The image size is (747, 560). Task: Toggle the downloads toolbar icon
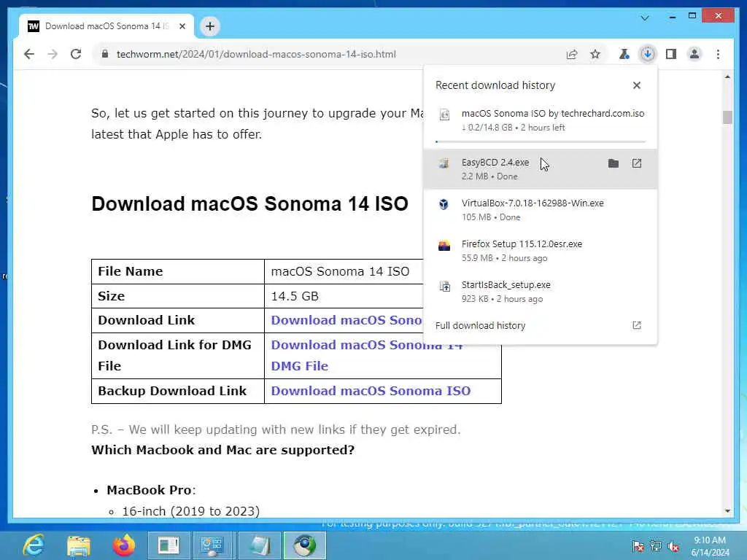[x=648, y=54]
